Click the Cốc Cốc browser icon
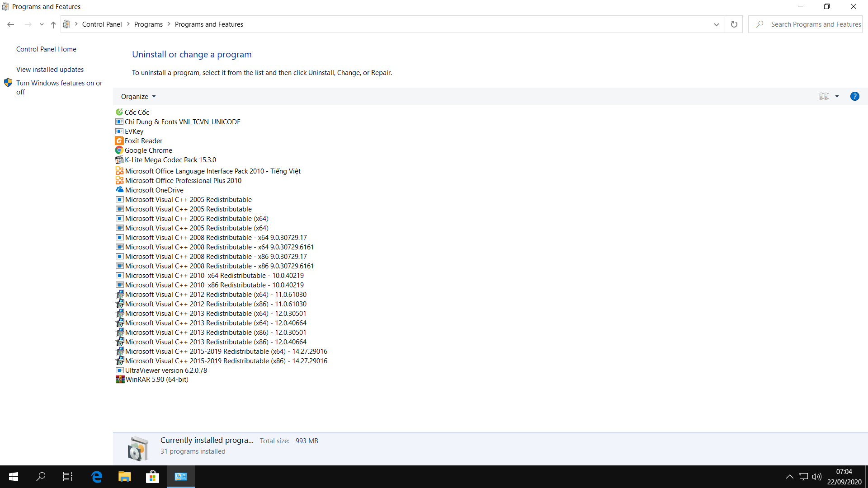The width and height of the screenshot is (868, 488). 119,112
